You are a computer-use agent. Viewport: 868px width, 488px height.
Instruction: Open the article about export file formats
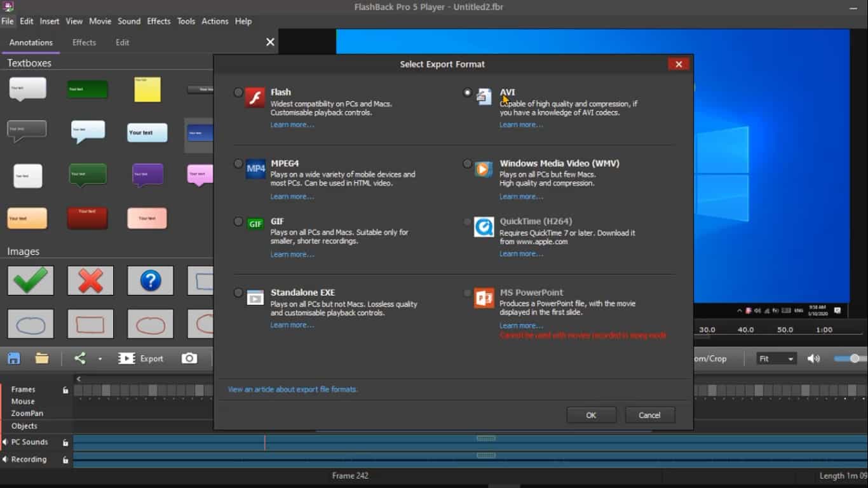point(293,389)
